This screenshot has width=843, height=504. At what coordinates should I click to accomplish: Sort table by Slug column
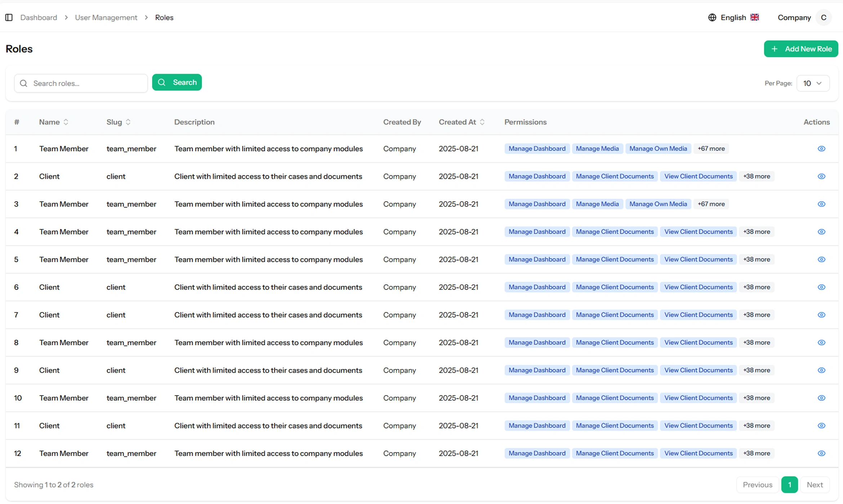[x=128, y=122]
